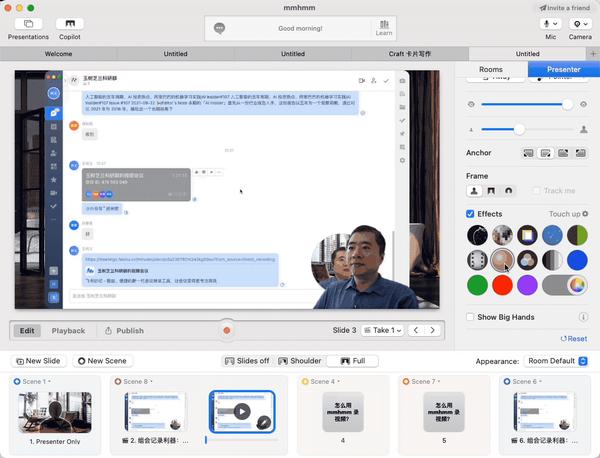Click the red record button
This screenshot has width=600, height=458.
click(227, 330)
